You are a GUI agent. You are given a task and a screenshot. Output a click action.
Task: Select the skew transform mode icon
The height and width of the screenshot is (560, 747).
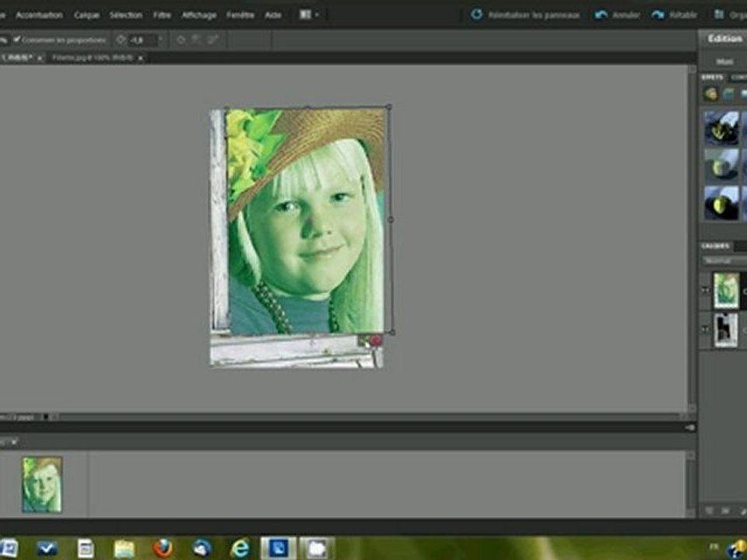coord(212,40)
